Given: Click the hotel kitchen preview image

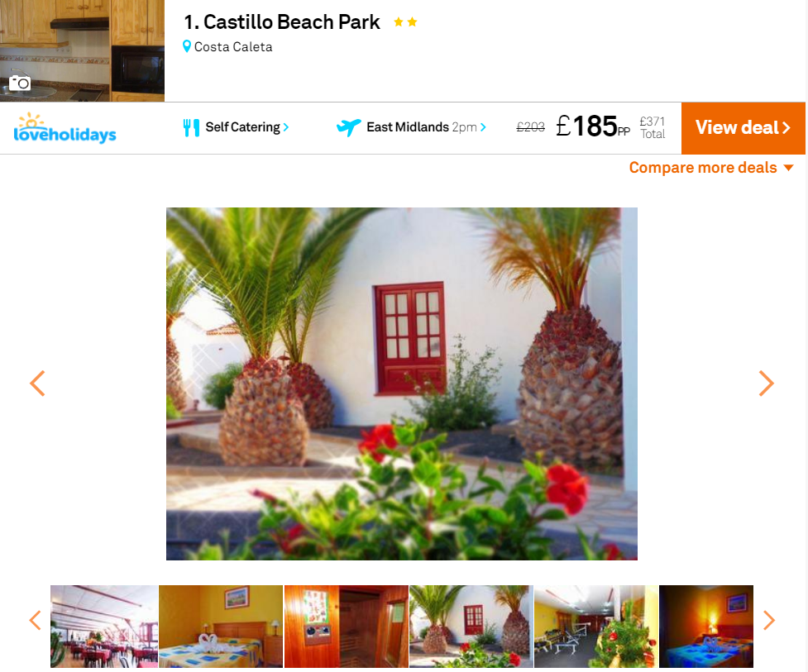Looking at the screenshot, I should pyautogui.click(x=83, y=50).
